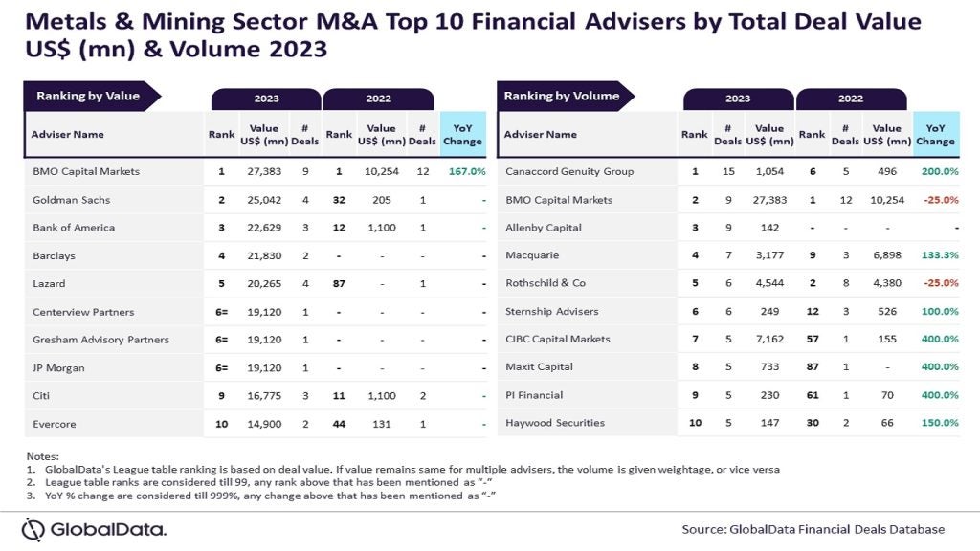Click the 167.0% YoY change value

(x=467, y=171)
